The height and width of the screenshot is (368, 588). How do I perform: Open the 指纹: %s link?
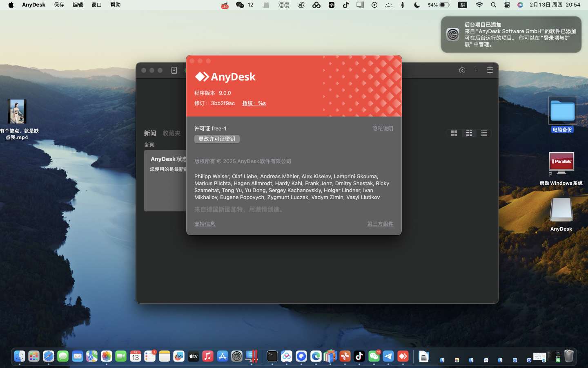(x=254, y=103)
